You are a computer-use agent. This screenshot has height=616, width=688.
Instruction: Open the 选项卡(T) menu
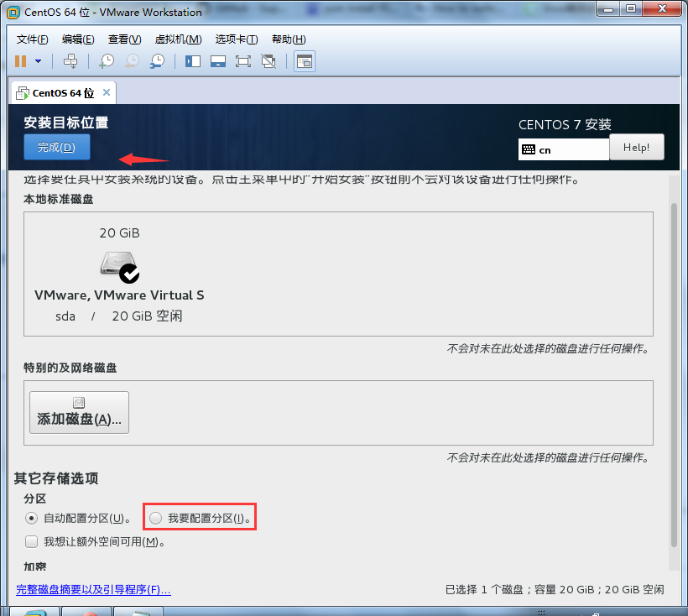click(x=237, y=39)
